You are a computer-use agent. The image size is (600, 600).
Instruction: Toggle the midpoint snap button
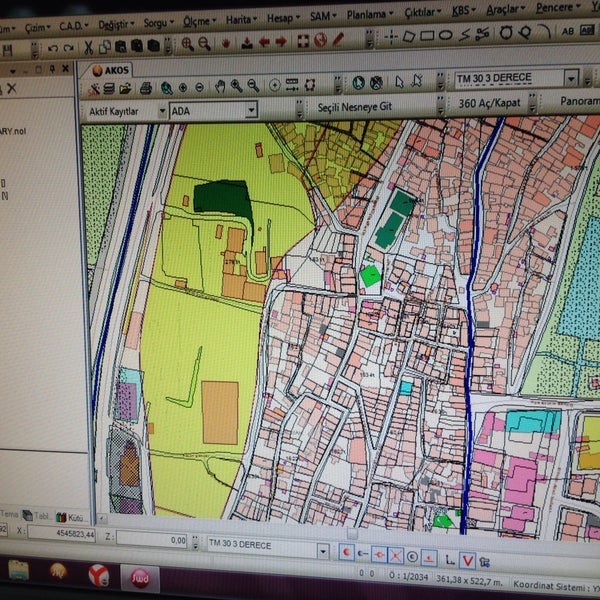[379, 554]
